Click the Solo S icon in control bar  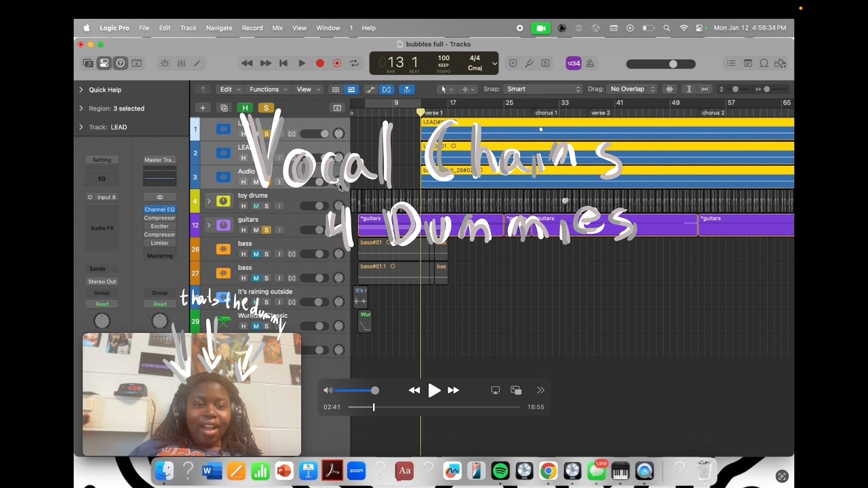pos(545,63)
